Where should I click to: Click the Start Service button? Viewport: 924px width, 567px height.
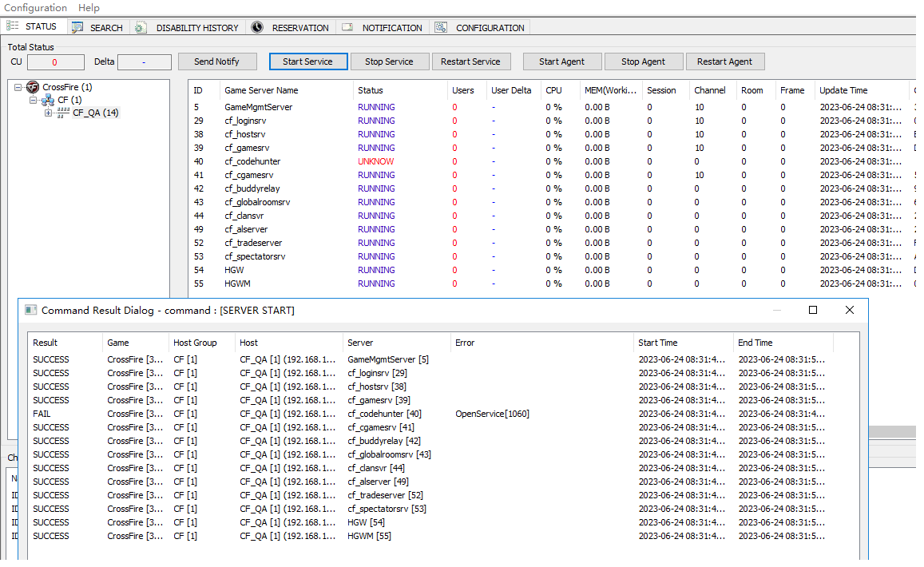(x=308, y=61)
